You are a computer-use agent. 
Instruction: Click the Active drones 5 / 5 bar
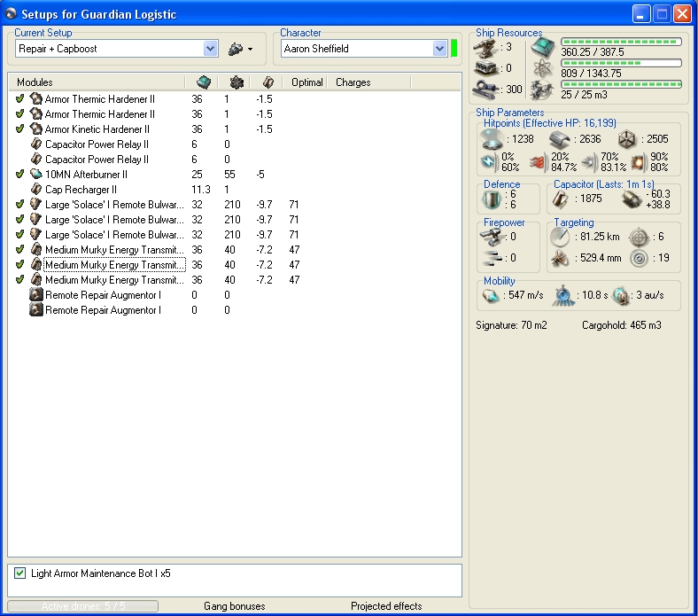[82, 606]
